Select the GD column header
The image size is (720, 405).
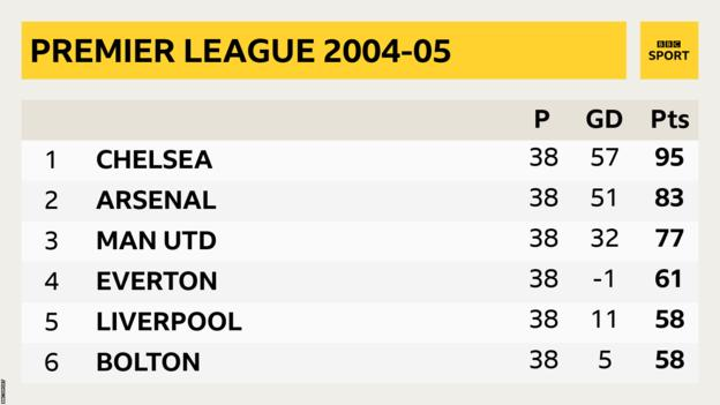click(604, 120)
